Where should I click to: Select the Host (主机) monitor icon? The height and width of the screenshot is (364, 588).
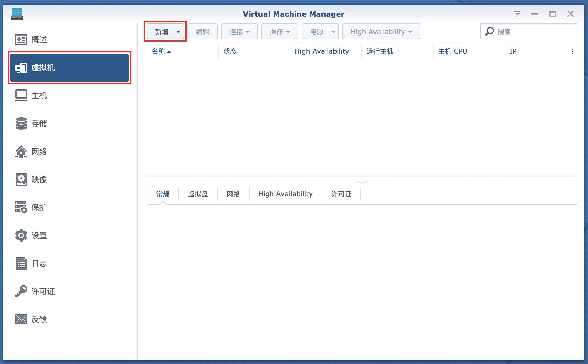[x=21, y=96]
